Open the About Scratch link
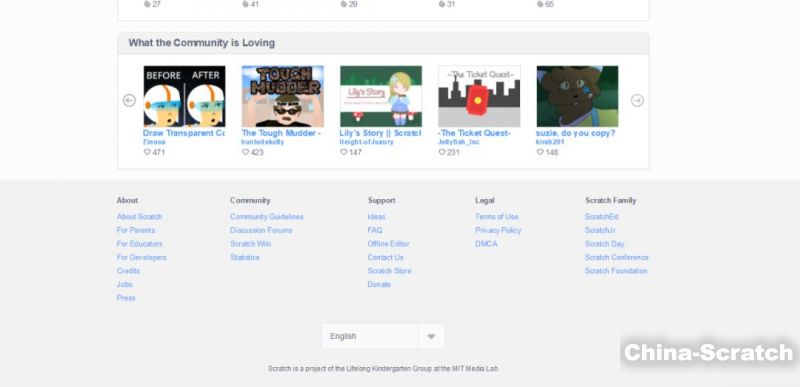The width and height of the screenshot is (800, 387). pyautogui.click(x=139, y=217)
